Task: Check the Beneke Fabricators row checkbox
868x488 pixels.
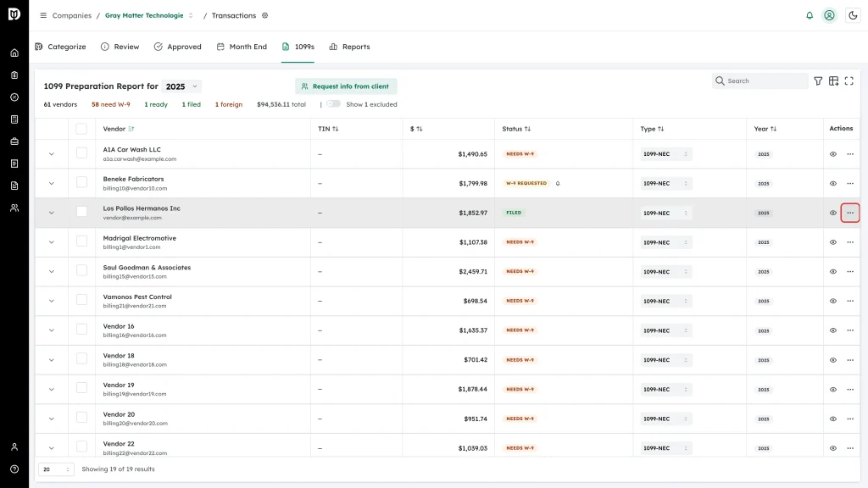Action: 81,182
